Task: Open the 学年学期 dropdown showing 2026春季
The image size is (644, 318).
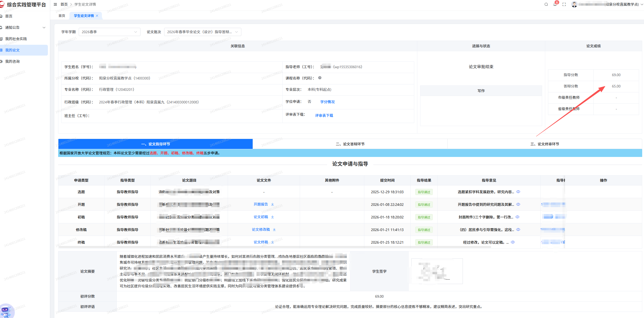Action: [109, 32]
